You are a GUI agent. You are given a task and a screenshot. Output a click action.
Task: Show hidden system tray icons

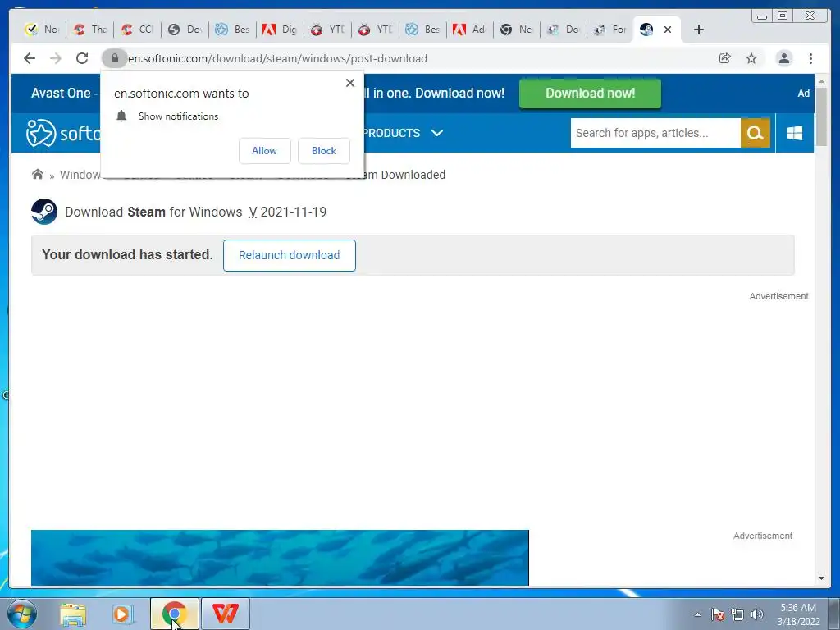click(x=697, y=614)
